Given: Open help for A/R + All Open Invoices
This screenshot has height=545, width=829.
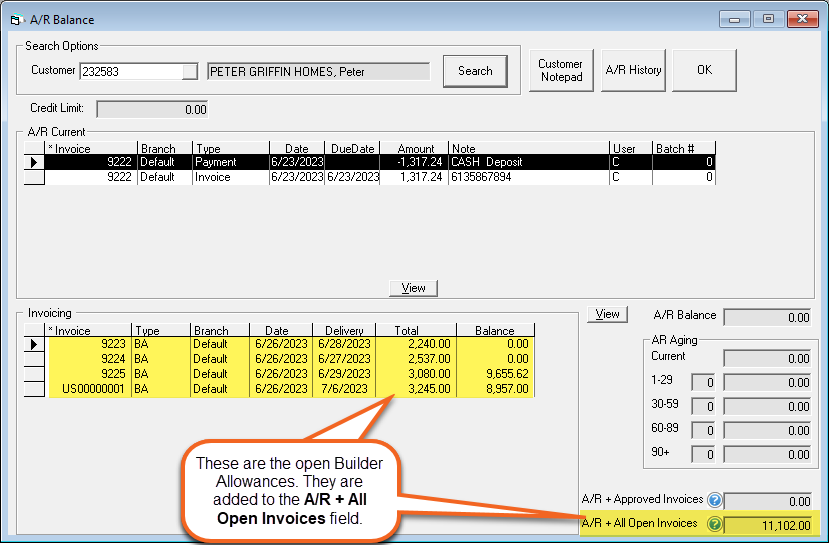Looking at the screenshot, I should [x=714, y=524].
